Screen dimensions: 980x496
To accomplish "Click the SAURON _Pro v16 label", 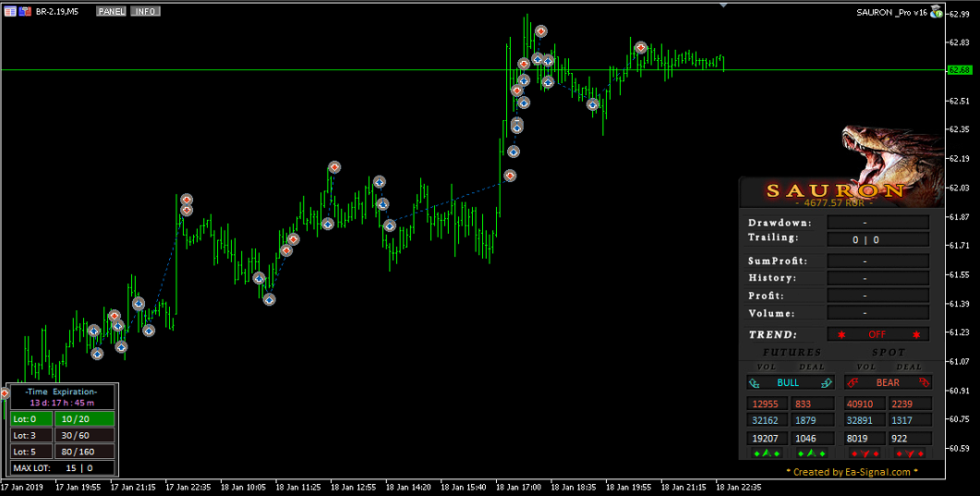I will tap(892, 13).
